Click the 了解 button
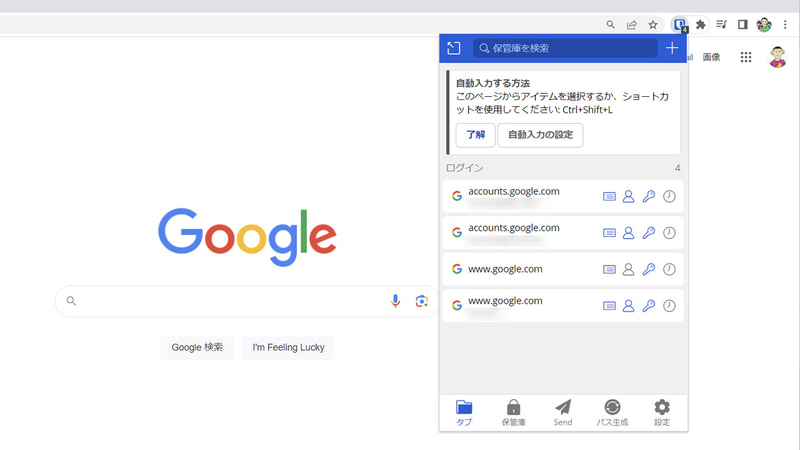Image resolution: width=800 pixels, height=450 pixels. tap(476, 135)
